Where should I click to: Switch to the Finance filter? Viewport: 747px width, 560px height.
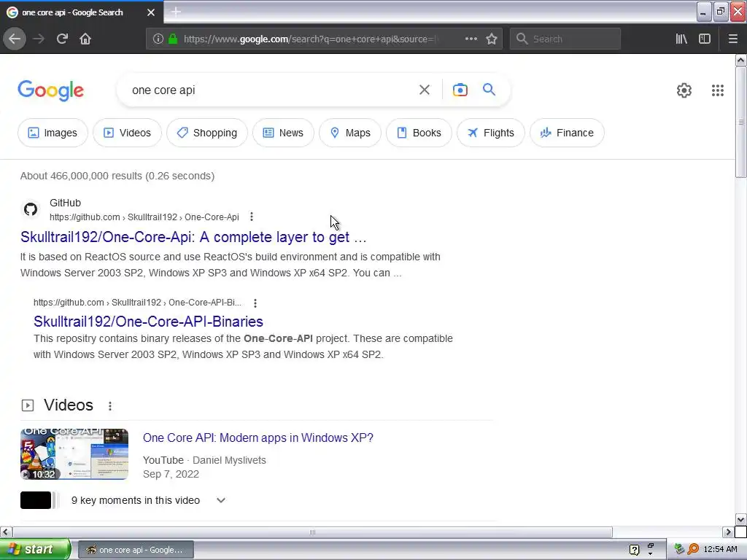[x=567, y=133]
